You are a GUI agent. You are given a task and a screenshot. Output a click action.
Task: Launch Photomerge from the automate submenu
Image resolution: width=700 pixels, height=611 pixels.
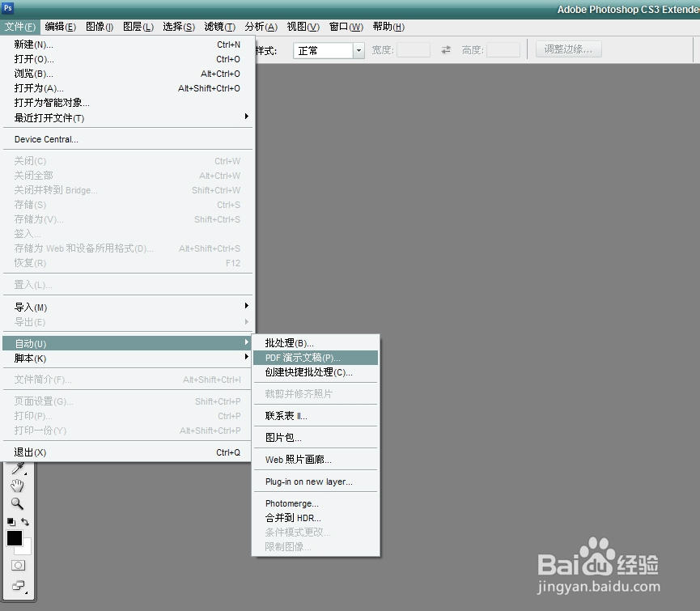coord(291,503)
